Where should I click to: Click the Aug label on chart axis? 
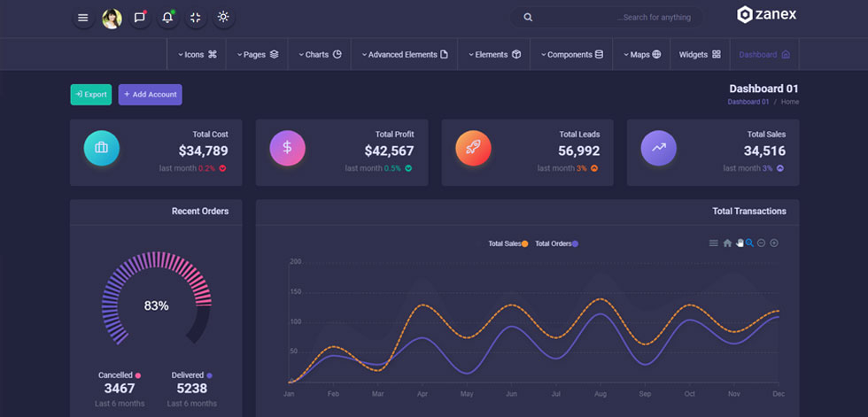(x=601, y=394)
